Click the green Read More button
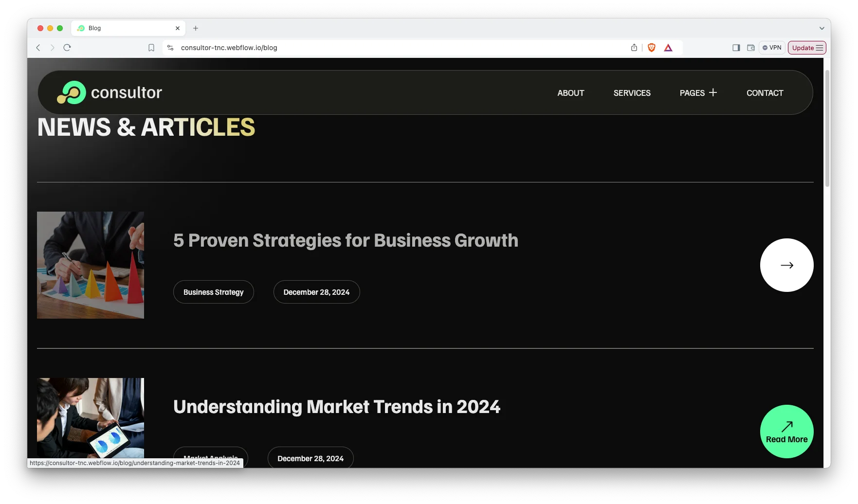This screenshot has width=858, height=504. tap(786, 432)
